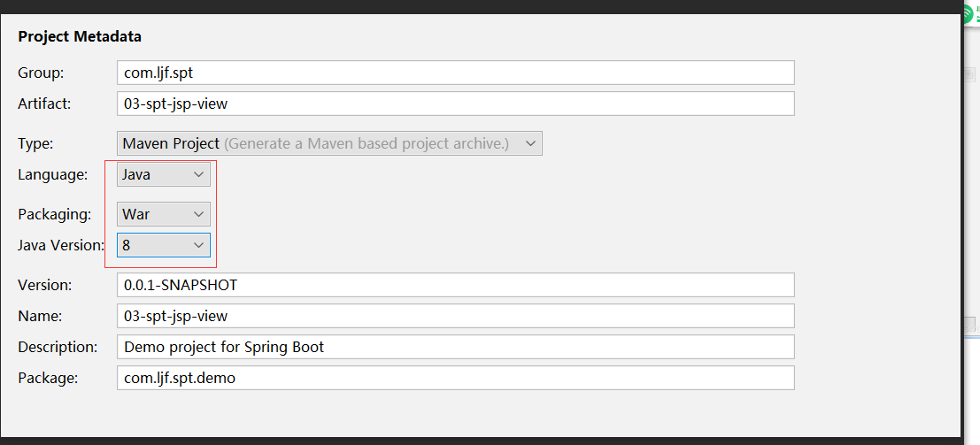Open the Java Version dropdown showing 8
Viewport: 980px width, 445px height.
coord(164,246)
